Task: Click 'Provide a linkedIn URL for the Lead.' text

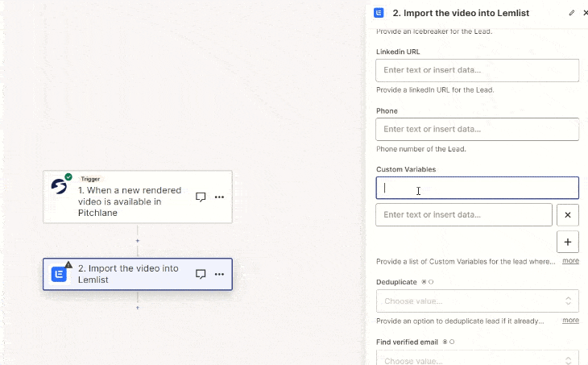Action: [435, 90]
